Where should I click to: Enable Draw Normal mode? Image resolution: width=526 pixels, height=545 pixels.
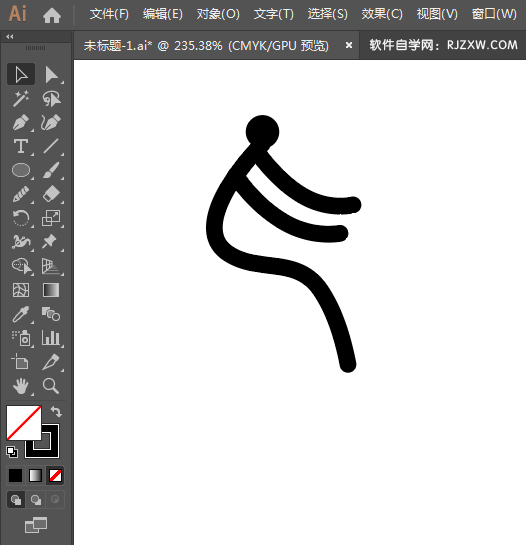(16, 500)
